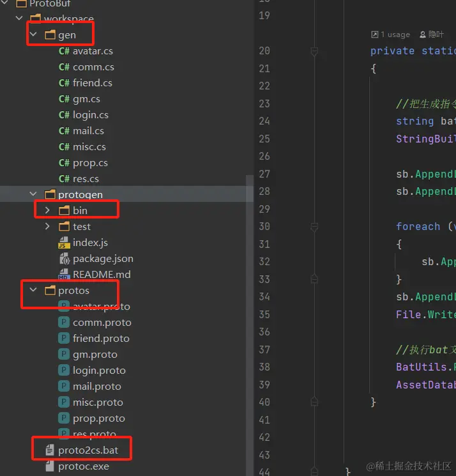Click the proto icon of login.proto
The image size is (456, 476).
[x=64, y=370]
